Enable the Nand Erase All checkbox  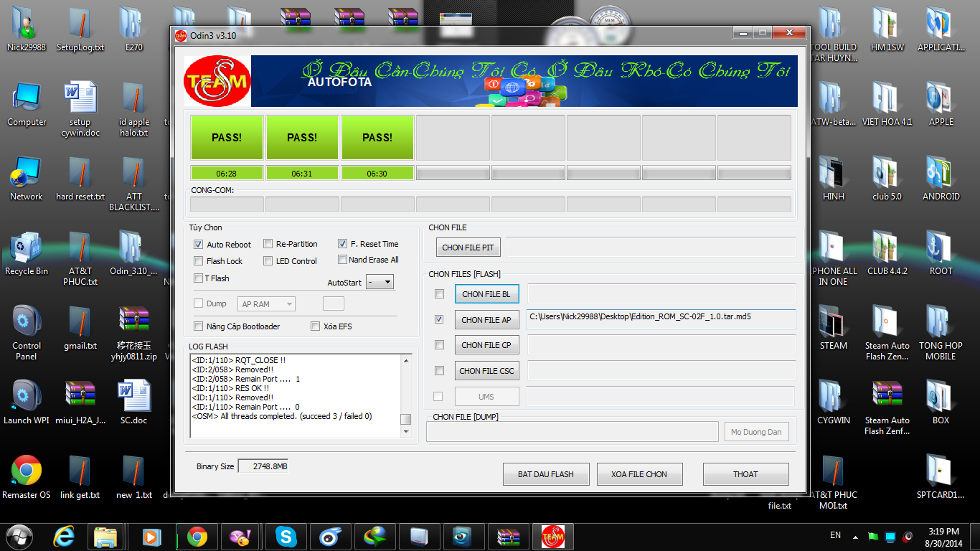343,260
